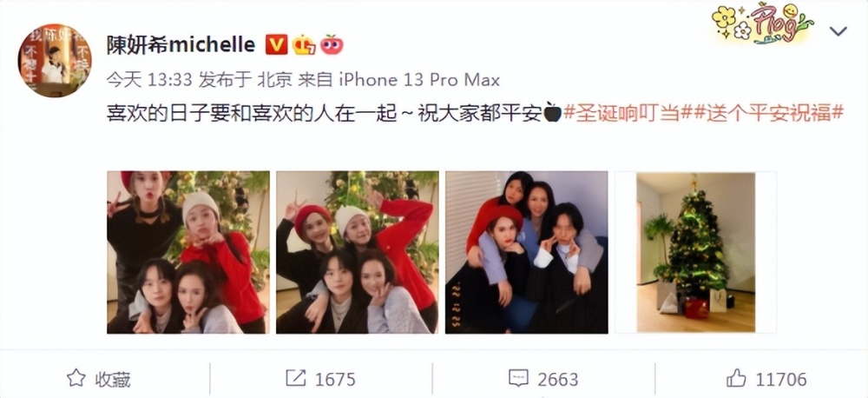Viewport: 868px width, 398px height.
Task: Open first photo with red and white hats
Action: coord(188,252)
